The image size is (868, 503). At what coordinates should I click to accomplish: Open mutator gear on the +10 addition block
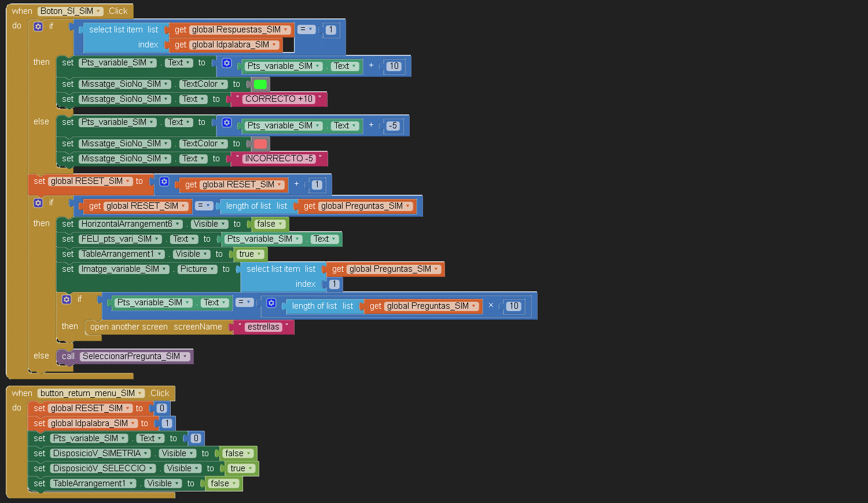[227, 63]
